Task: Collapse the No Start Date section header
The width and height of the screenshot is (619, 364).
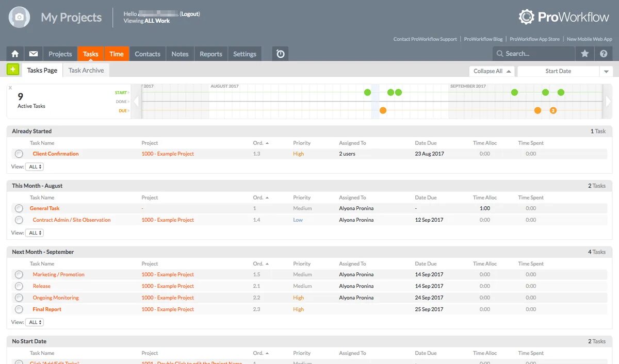Action: tap(309, 341)
